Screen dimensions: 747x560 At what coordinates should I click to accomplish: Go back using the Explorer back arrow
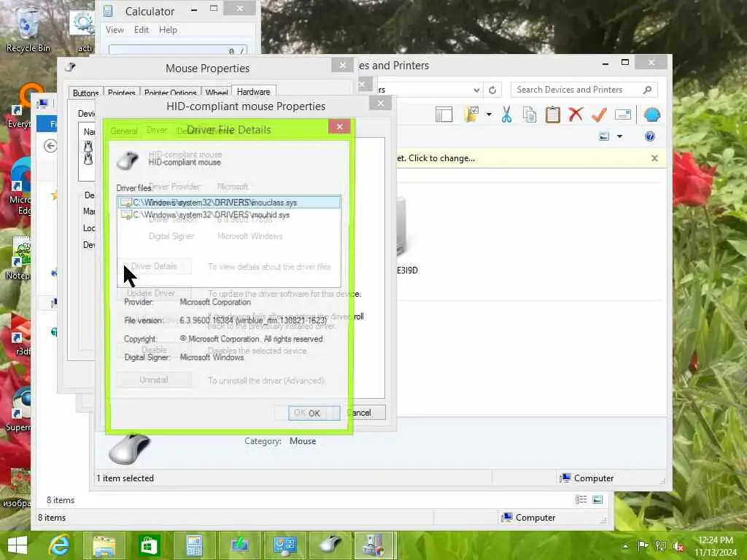[x=50, y=146]
